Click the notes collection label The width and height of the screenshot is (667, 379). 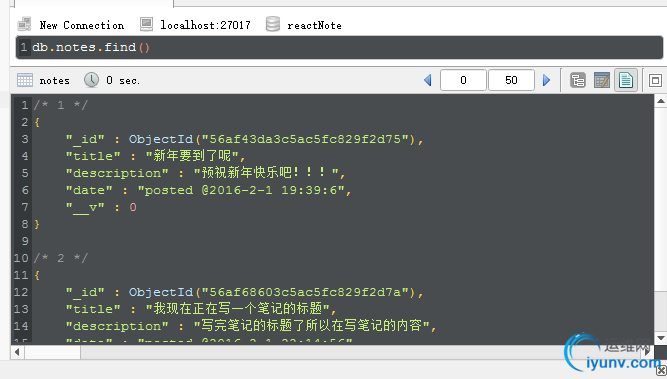point(54,80)
